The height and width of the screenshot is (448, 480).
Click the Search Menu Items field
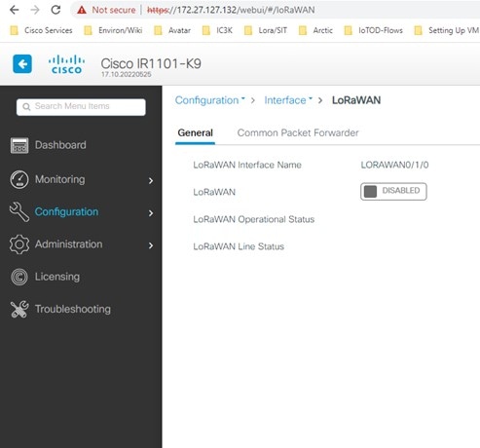81,107
